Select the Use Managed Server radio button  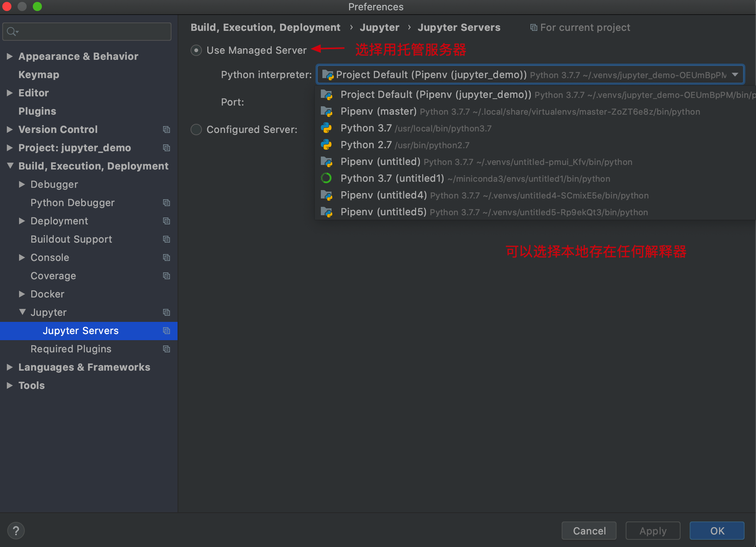coord(196,50)
